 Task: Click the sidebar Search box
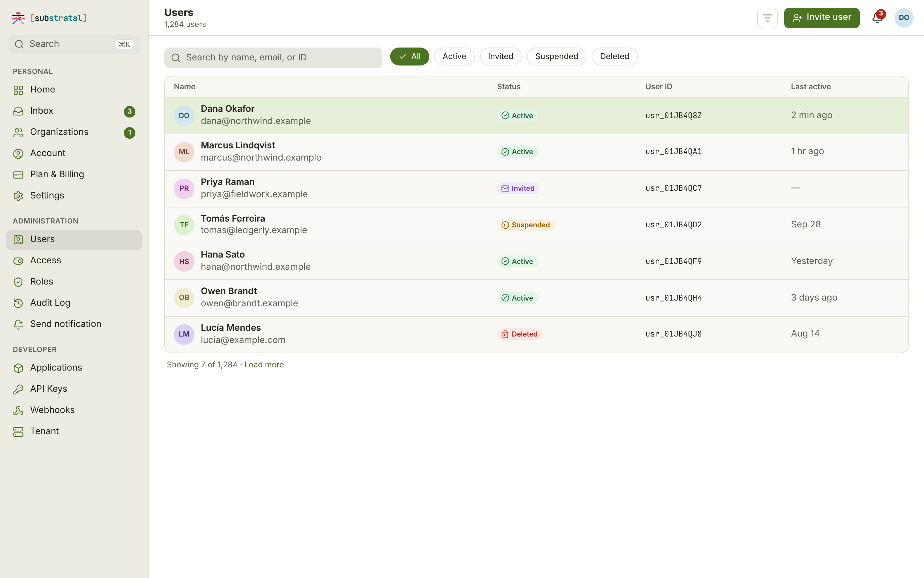(74, 44)
